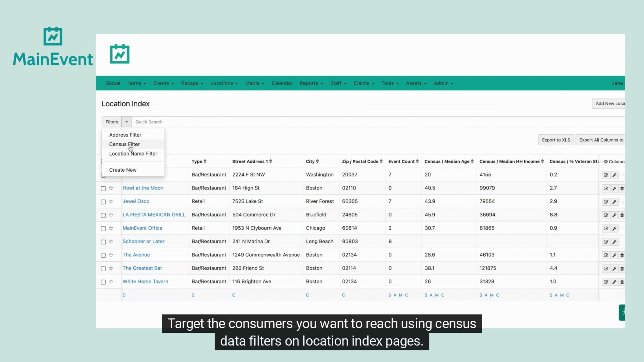Pick Location Name Filter option
The image size is (644, 362).
(x=133, y=154)
